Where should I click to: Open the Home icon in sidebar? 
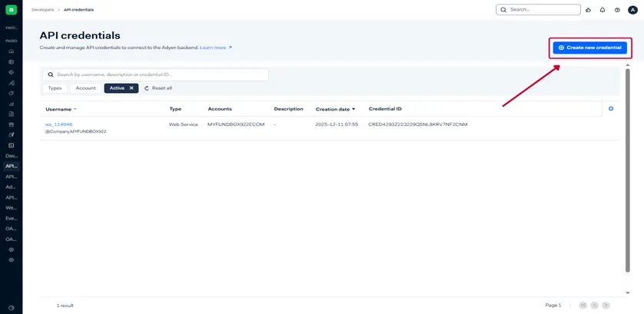pos(11,51)
